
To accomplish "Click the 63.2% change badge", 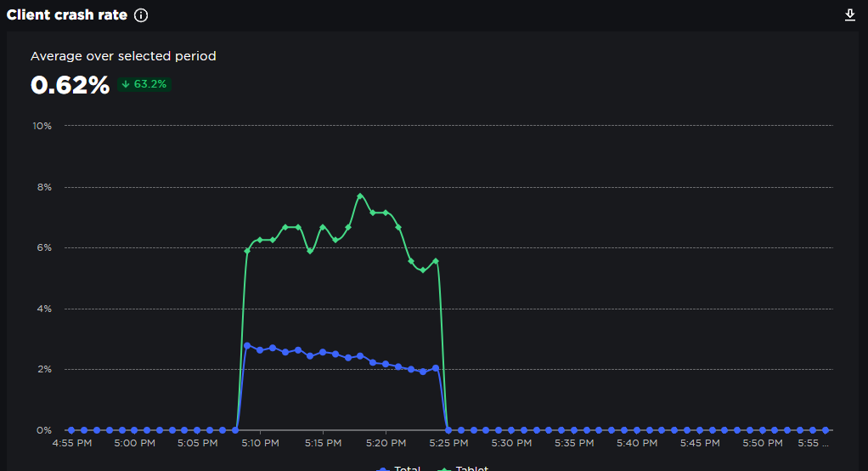I will tap(144, 84).
